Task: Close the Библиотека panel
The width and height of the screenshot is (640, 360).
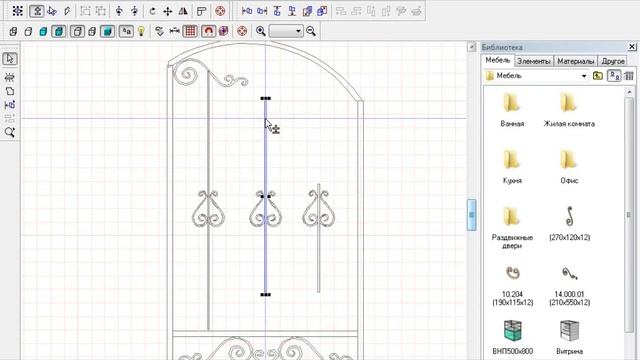Action: [631, 47]
